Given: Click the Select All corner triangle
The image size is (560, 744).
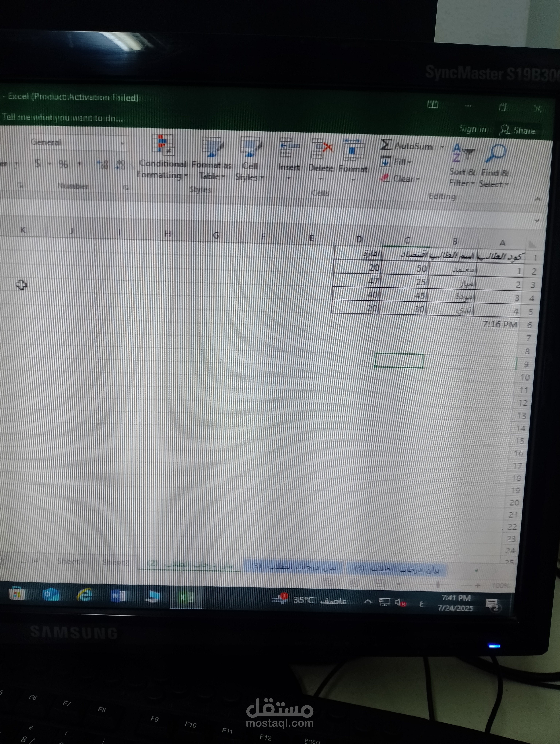Looking at the screenshot, I should [532, 244].
